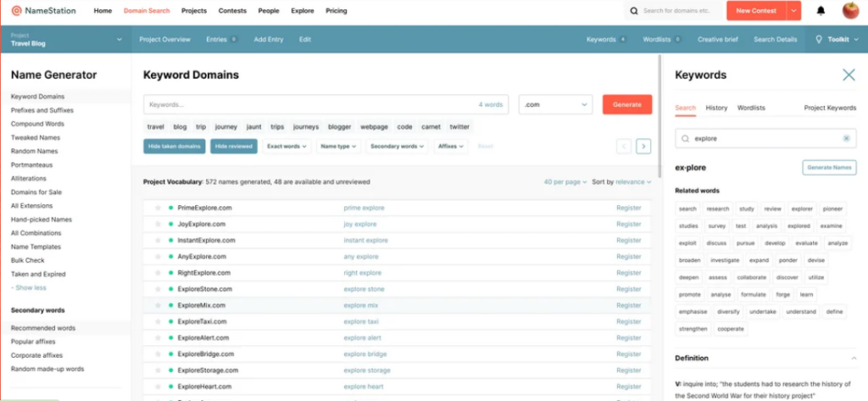Toggle Hide reviewed filter
The height and width of the screenshot is (401, 868).
point(234,146)
